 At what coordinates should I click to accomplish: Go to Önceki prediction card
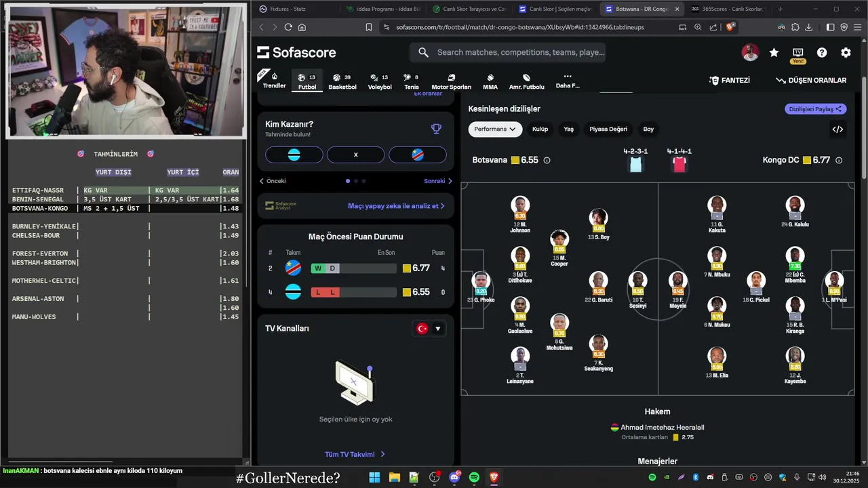pyautogui.click(x=273, y=181)
